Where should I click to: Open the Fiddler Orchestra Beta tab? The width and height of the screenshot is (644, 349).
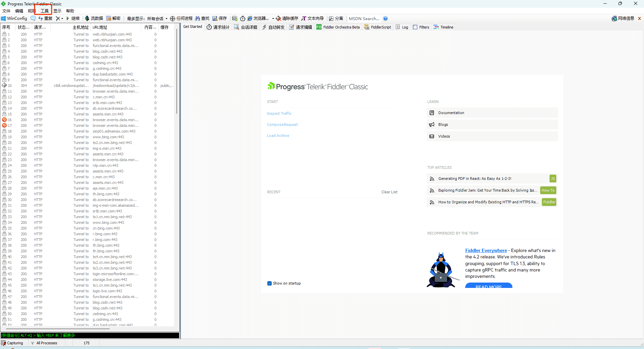(338, 27)
